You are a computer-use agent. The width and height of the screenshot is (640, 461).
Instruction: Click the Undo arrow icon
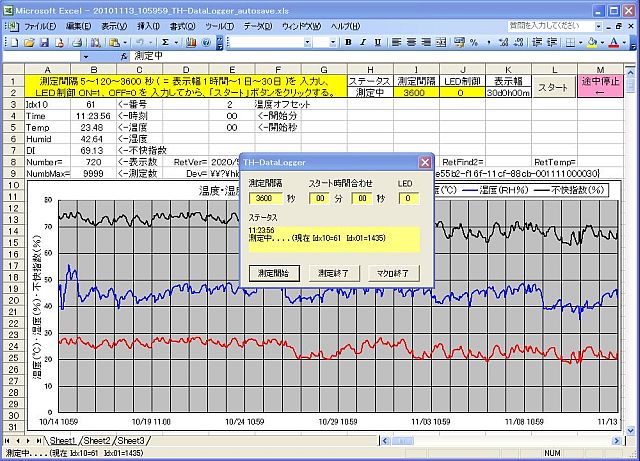[x=140, y=42]
